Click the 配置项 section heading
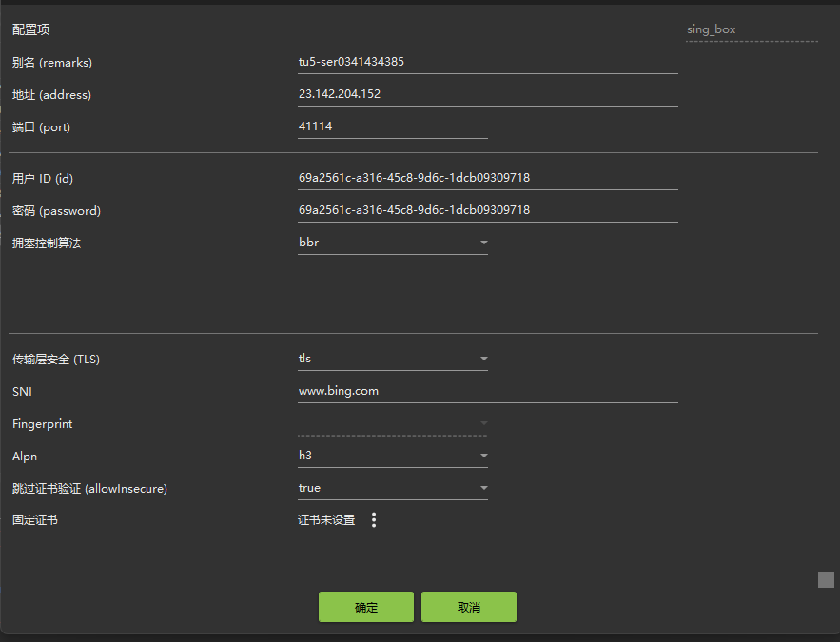This screenshot has width=840, height=642. point(31,30)
